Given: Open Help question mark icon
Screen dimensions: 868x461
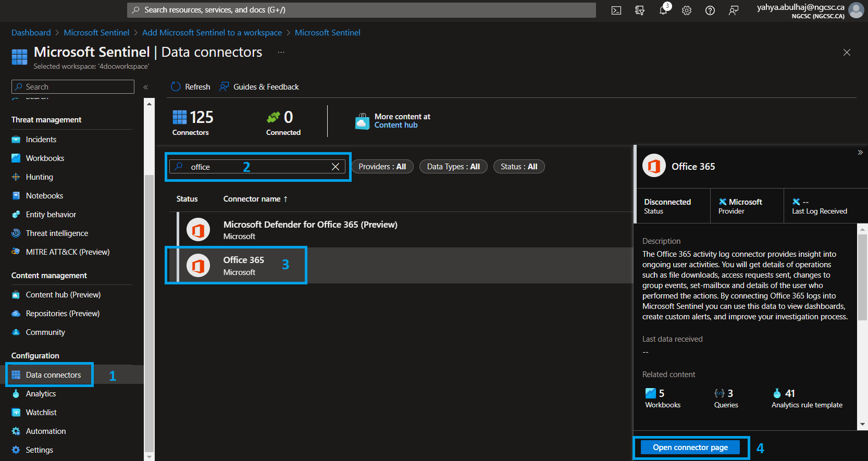Looking at the screenshot, I should pos(710,10).
